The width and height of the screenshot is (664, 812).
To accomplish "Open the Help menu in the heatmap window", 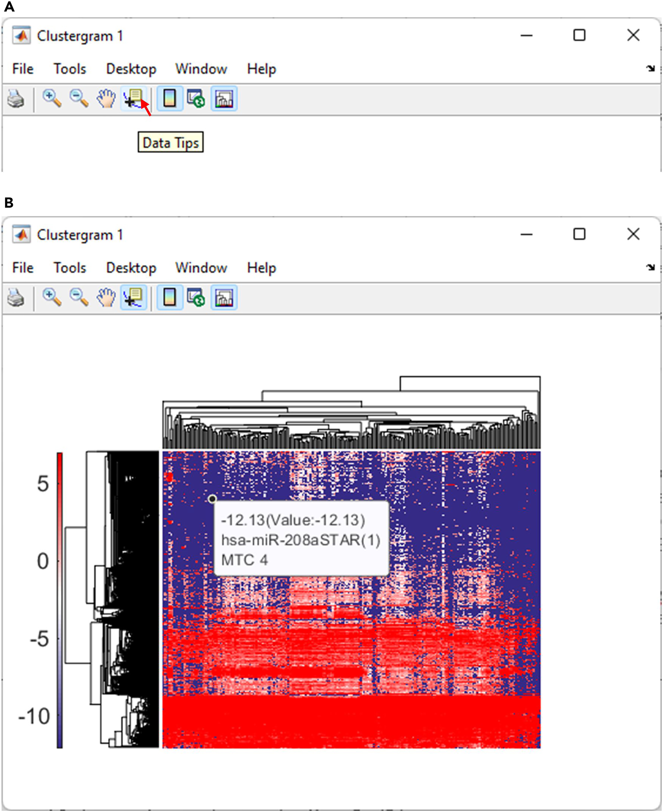I will click(x=261, y=267).
